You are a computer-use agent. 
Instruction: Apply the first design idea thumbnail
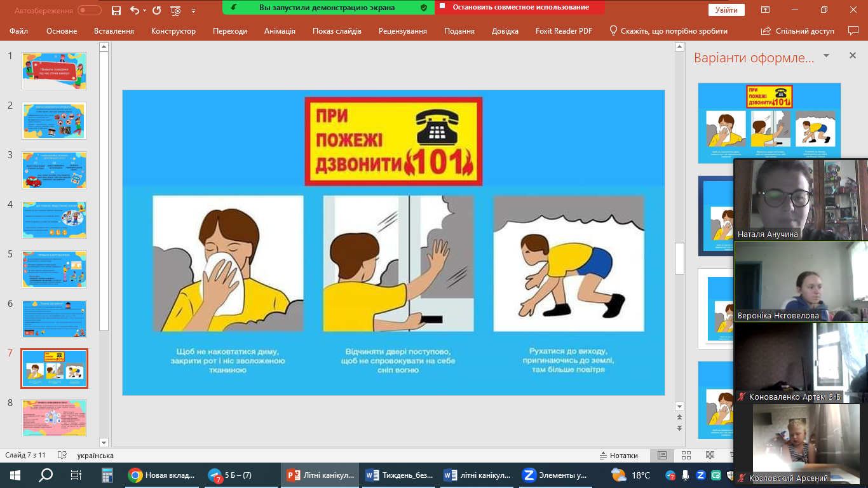click(x=770, y=123)
